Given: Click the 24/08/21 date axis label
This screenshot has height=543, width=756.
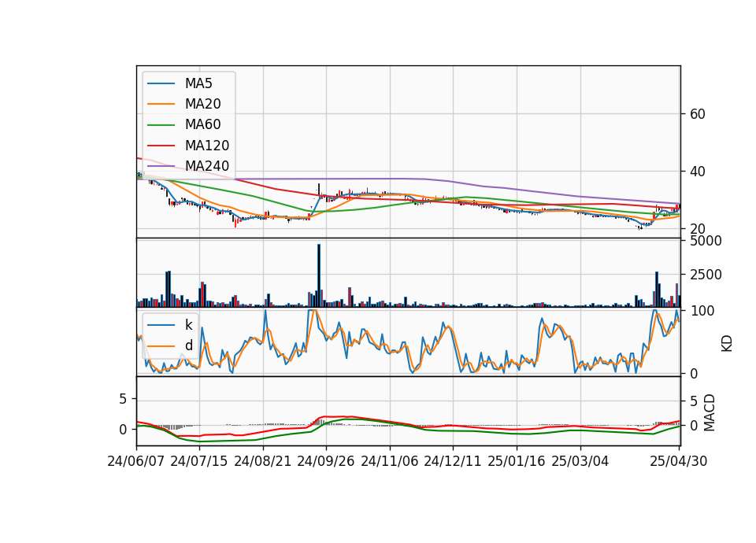Looking at the screenshot, I should click(x=263, y=461).
